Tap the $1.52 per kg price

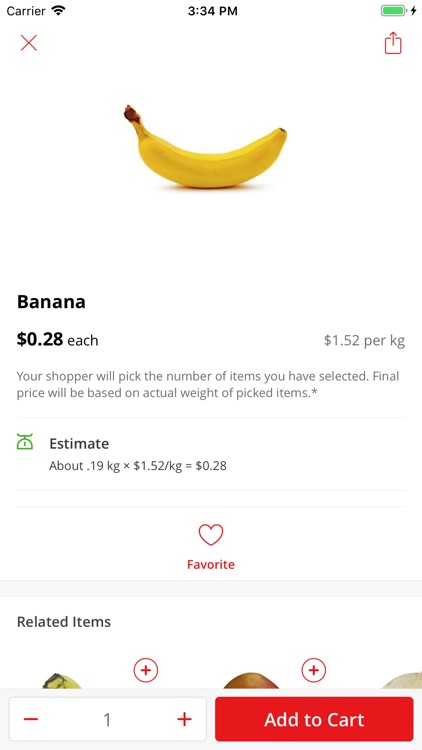click(364, 341)
